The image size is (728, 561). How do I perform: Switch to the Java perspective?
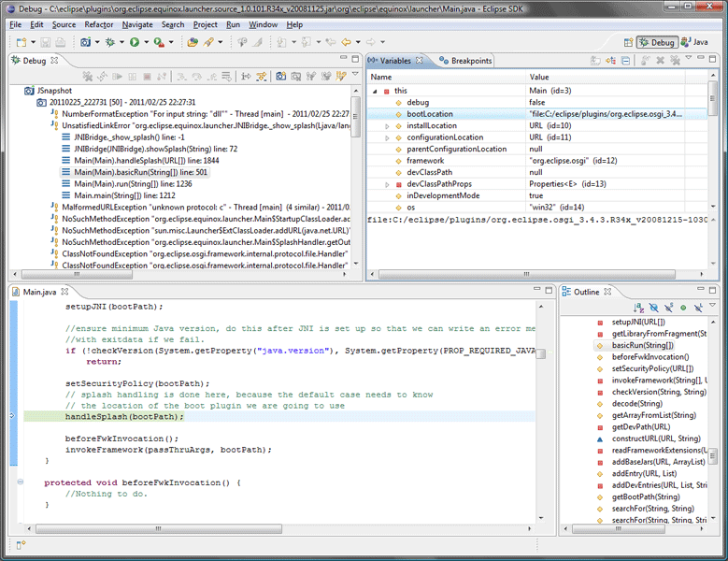pyautogui.click(x=694, y=42)
